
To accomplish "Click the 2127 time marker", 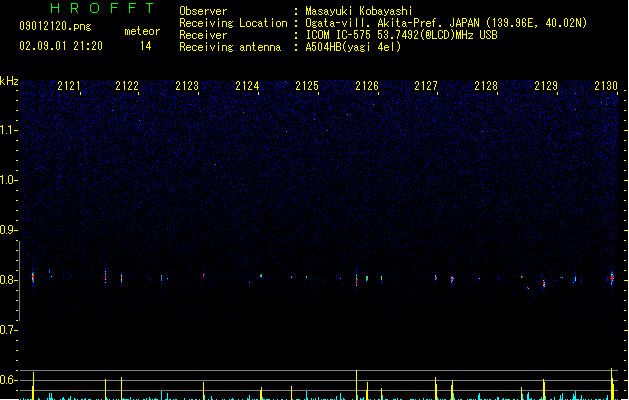I will (x=426, y=86).
